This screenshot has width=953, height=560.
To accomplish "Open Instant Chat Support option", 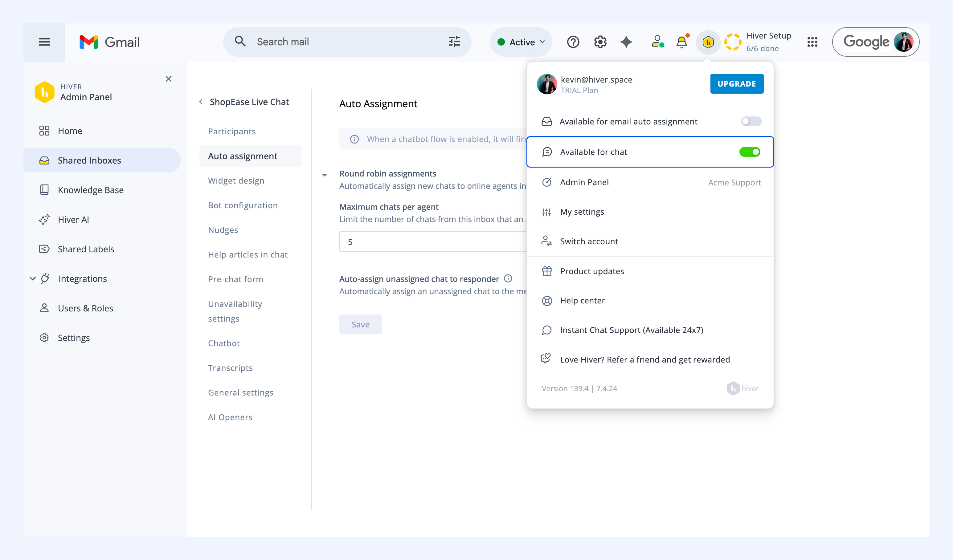I will [650, 330].
